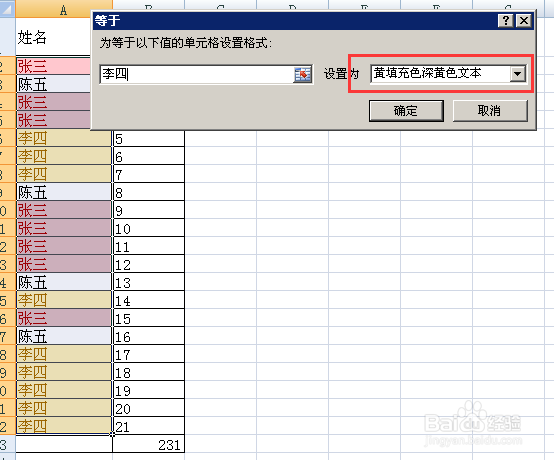Click cell containing number 16
Viewport: 554px width, 460px height.
point(148,336)
